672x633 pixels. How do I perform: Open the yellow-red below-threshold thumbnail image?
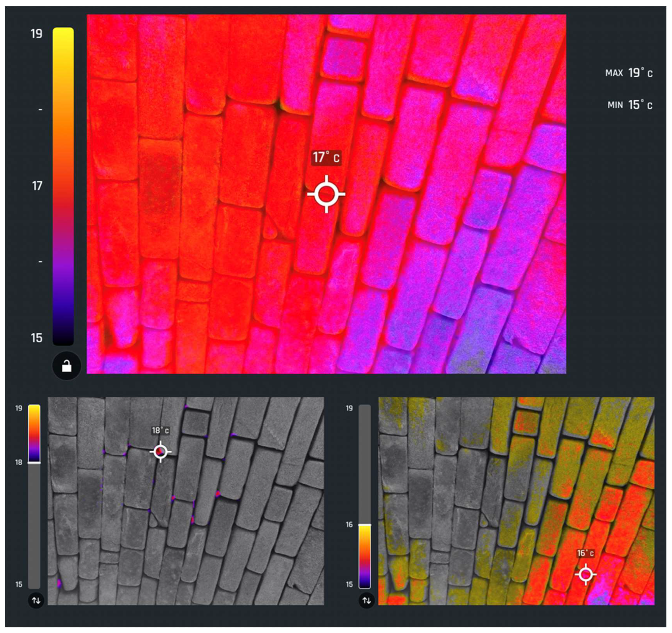click(x=516, y=500)
